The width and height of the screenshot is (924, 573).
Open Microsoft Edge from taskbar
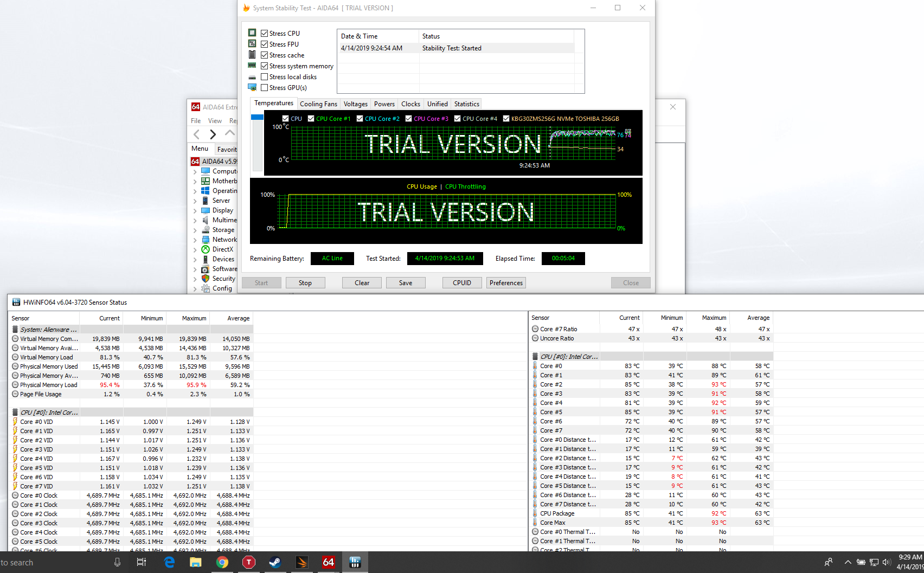pyautogui.click(x=169, y=562)
